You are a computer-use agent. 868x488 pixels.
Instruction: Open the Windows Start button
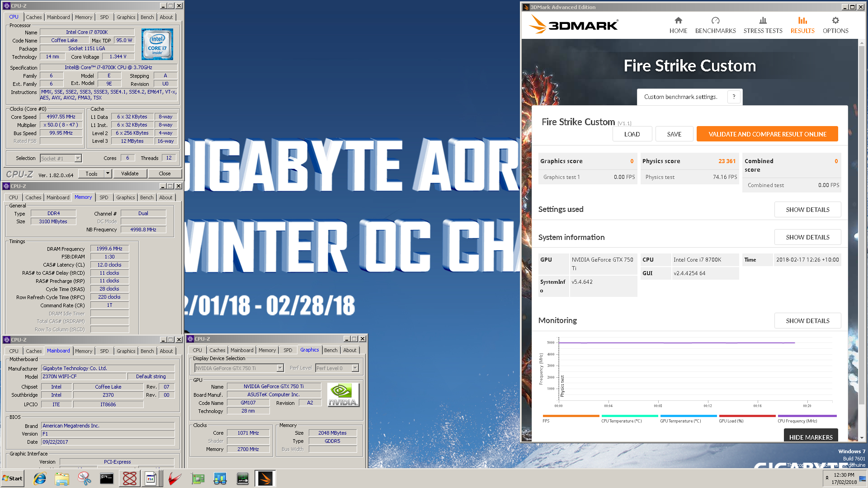click(x=12, y=479)
